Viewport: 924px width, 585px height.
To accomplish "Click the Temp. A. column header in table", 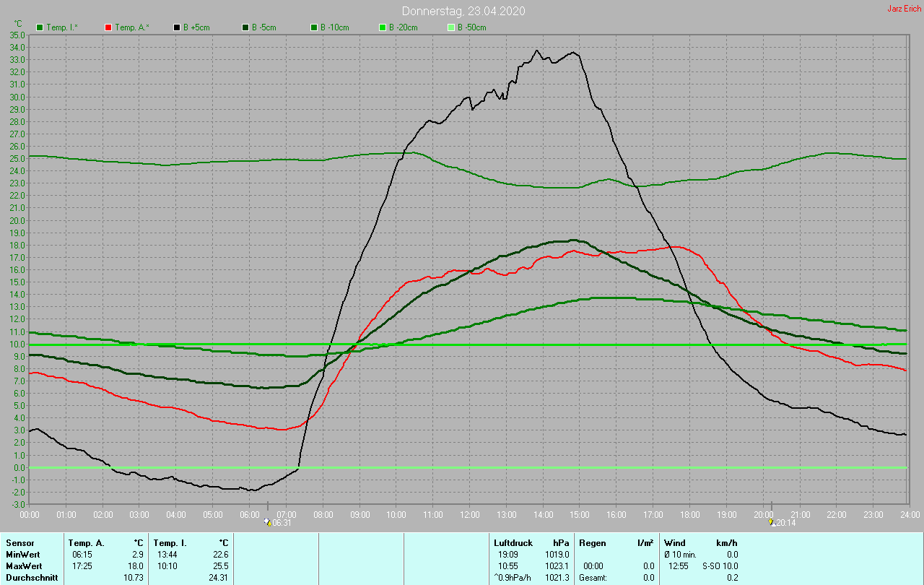I will click(x=86, y=542).
